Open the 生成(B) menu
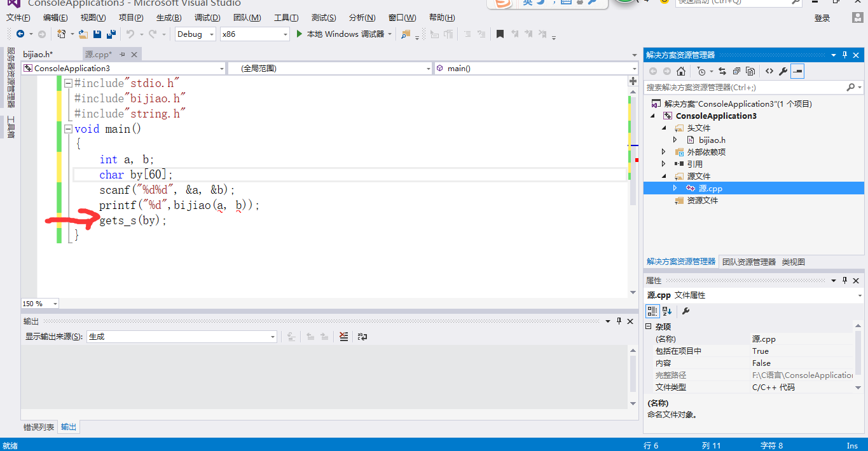868x451 pixels. [169, 18]
